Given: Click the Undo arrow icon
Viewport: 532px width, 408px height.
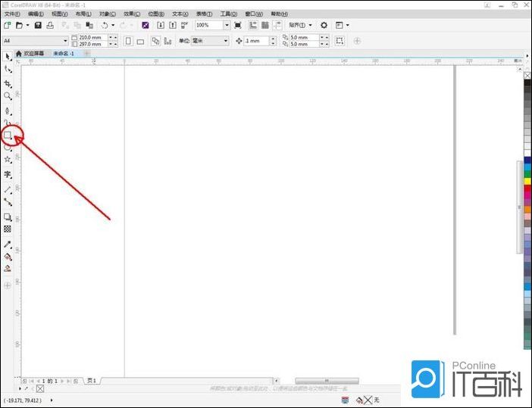Looking at the screenshot, I should [x=105, y=25].
